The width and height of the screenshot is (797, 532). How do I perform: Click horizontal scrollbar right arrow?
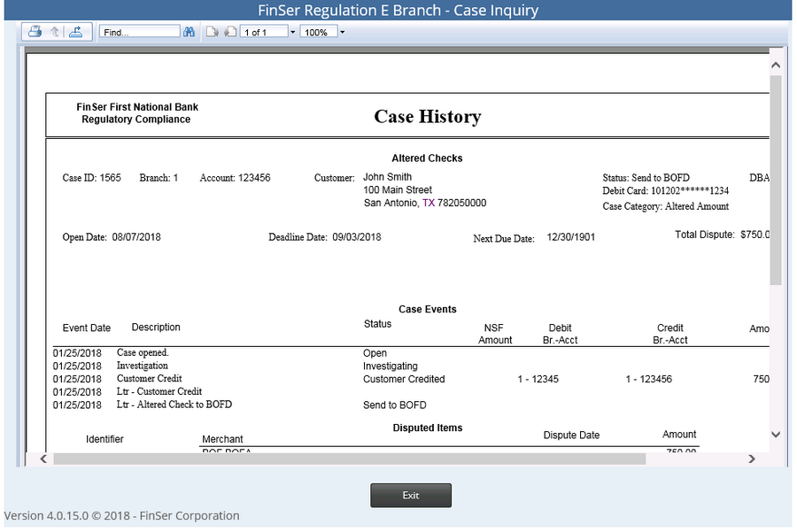point(752,459)
